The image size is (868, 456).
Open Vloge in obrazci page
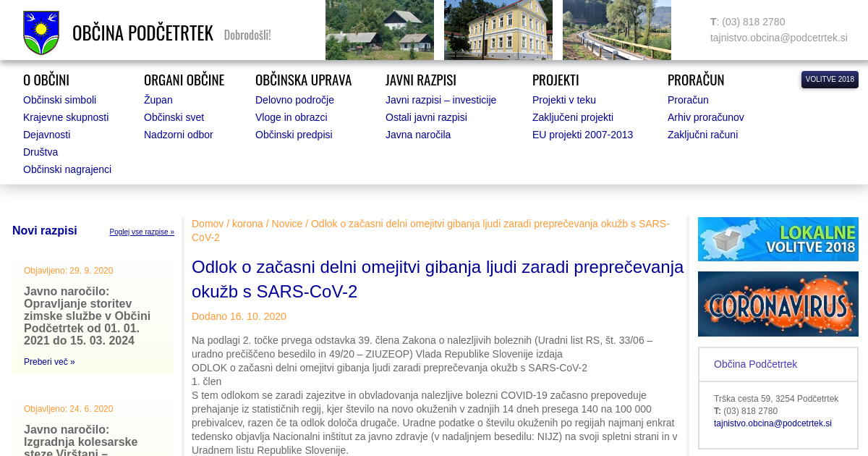(x=291, y=117)
